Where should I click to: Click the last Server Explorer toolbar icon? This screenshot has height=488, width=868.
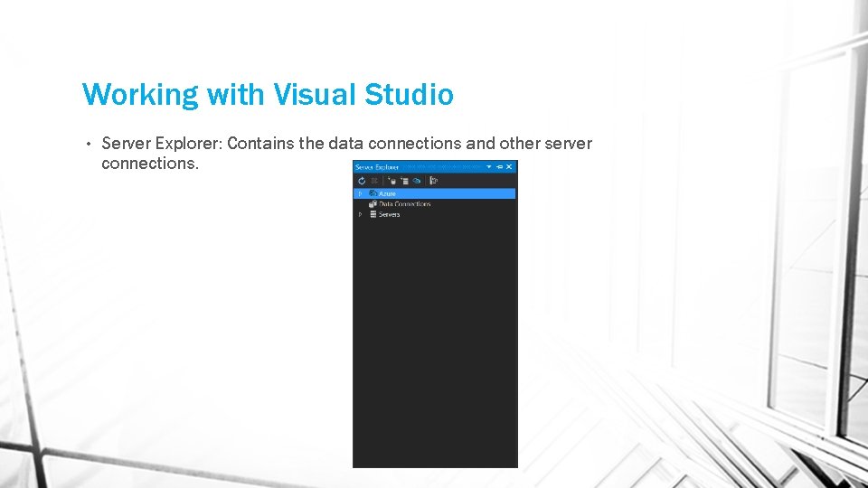[x=434, y=181]
